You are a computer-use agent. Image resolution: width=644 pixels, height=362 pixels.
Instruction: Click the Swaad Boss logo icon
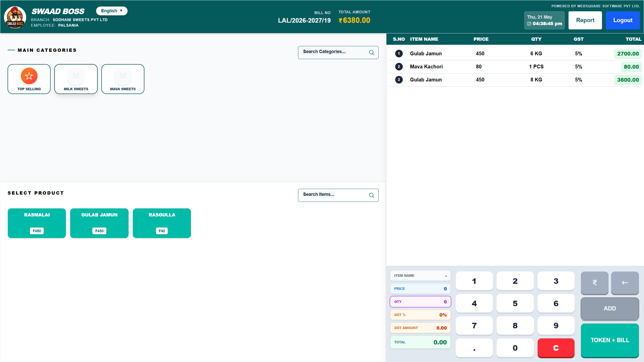[15, 17]
